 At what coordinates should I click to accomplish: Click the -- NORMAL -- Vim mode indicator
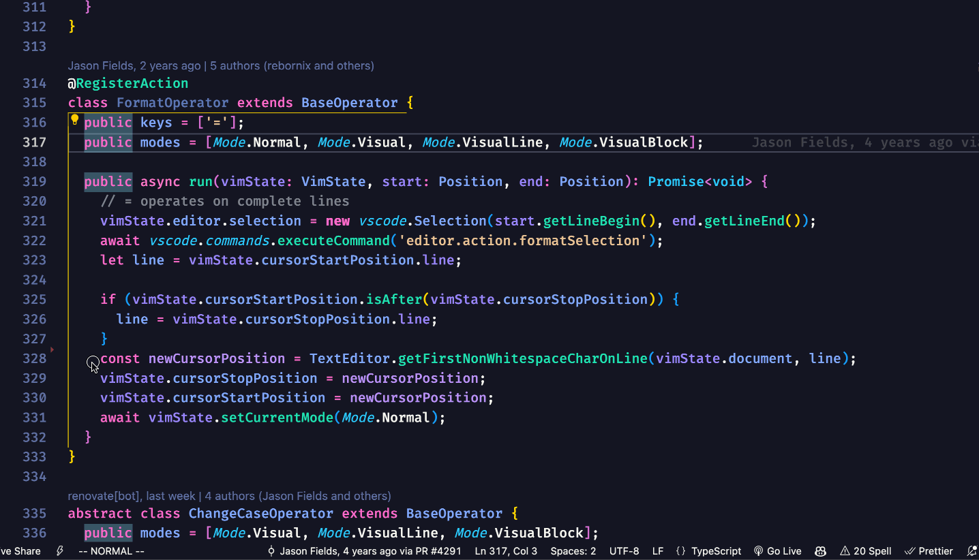tap(110, 551)
